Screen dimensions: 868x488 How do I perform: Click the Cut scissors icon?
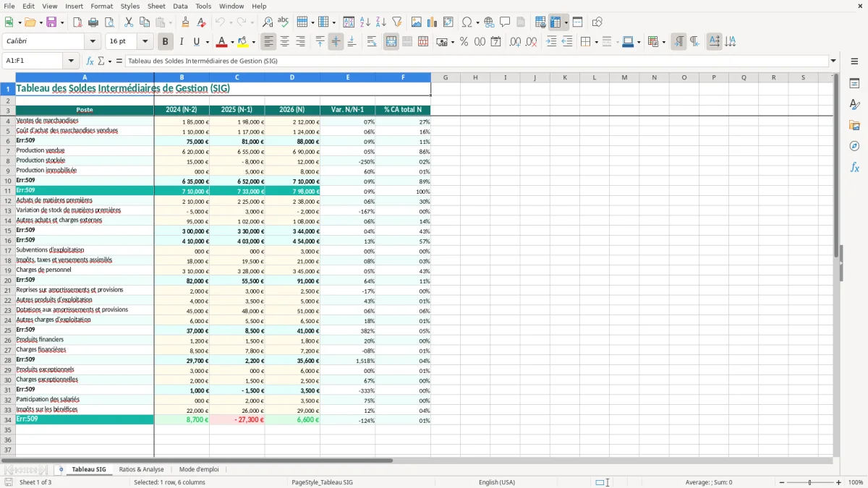click(129, 22)
